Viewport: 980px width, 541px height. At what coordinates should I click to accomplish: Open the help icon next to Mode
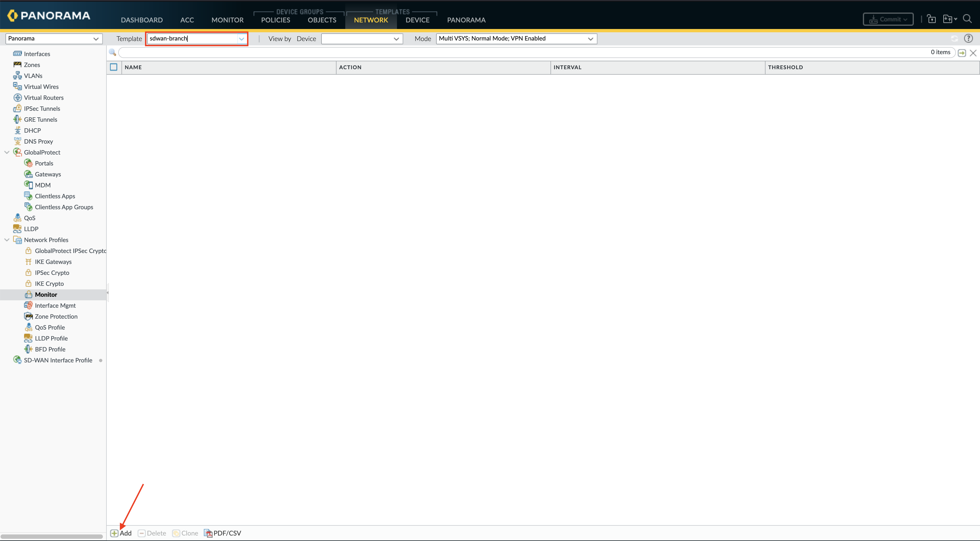(969, 38)
